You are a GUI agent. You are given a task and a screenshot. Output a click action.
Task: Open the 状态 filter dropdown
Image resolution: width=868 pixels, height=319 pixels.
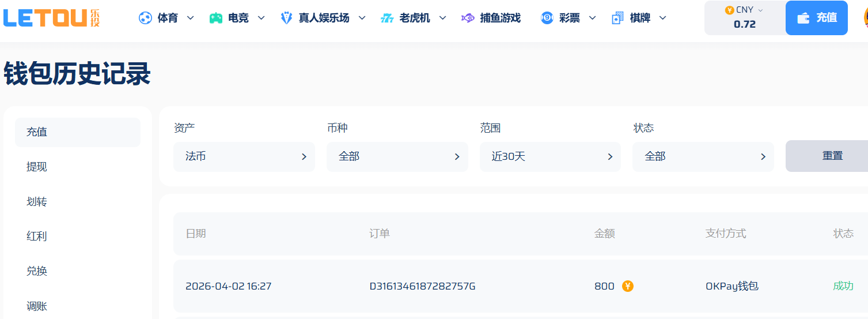(703, 156)
